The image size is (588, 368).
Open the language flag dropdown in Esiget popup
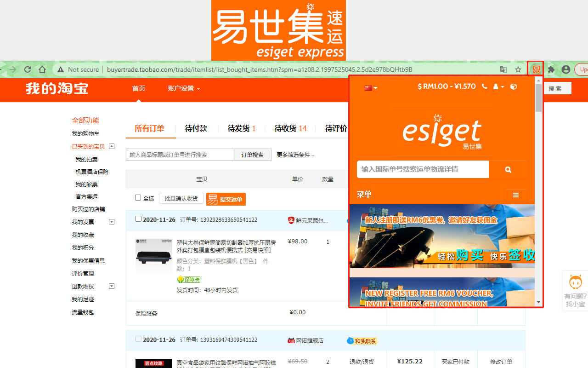(371, 88)
